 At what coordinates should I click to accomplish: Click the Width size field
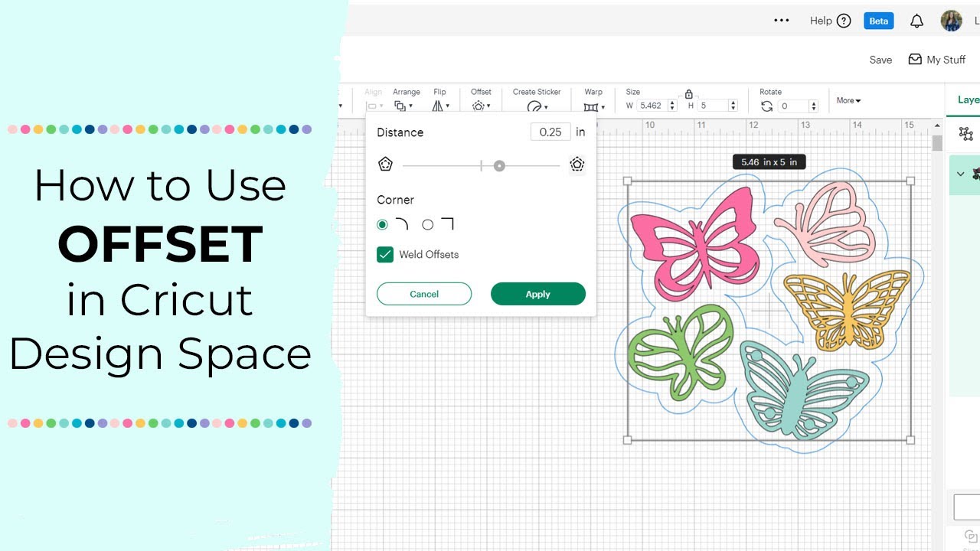point(652,106)
